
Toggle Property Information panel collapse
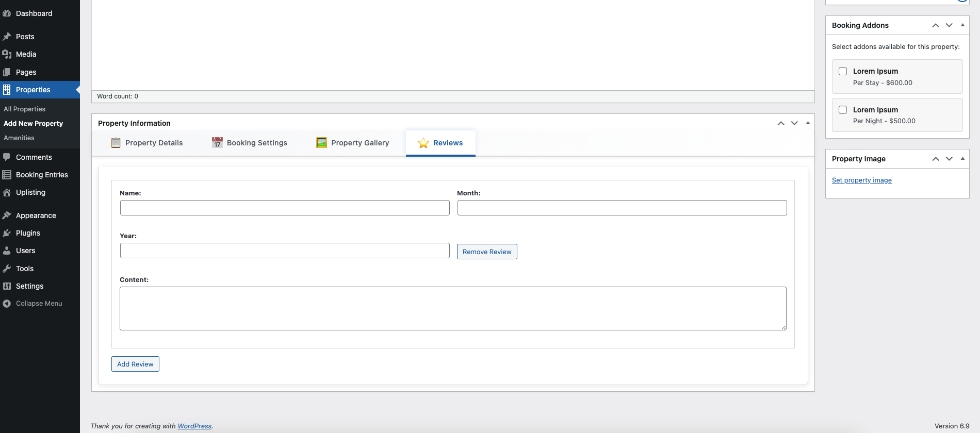[808, 123]
